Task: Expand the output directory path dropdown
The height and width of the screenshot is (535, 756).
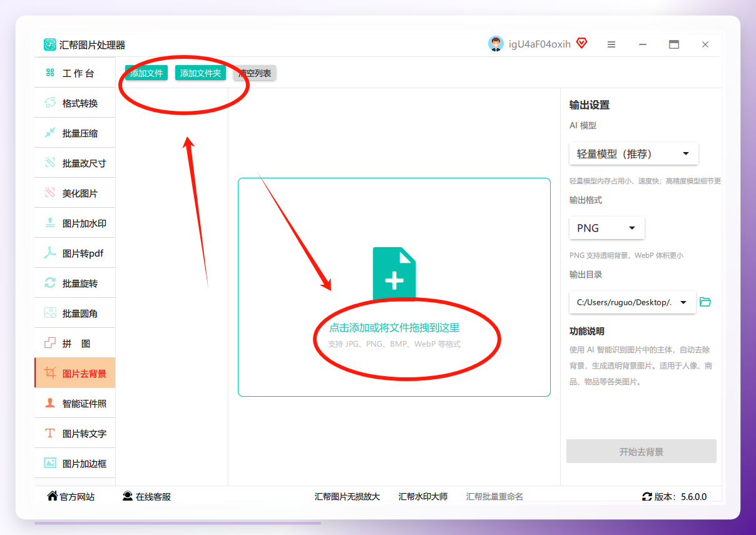Action: tap(633, 302)
